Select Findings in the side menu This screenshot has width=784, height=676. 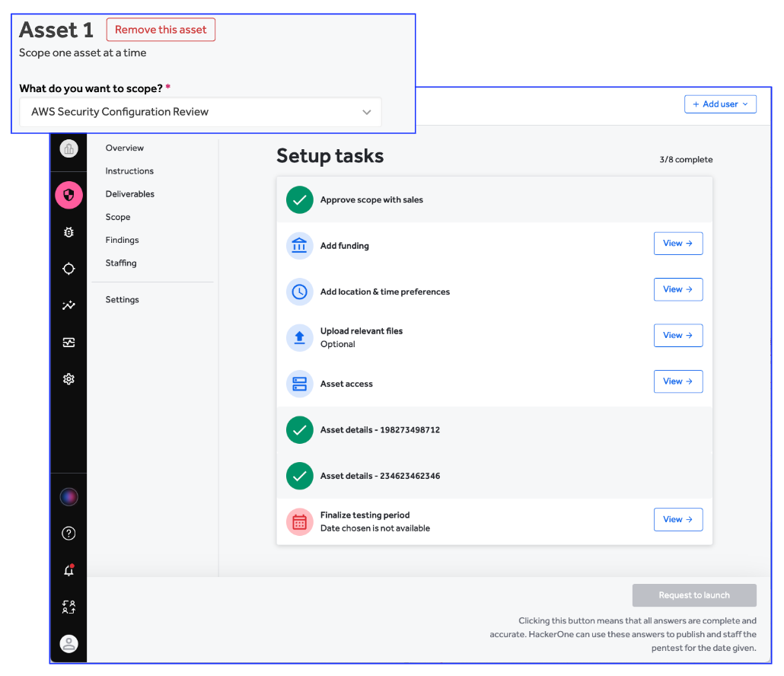coord(123,240)
